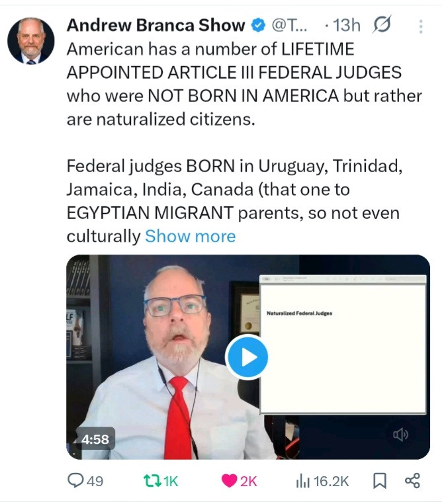Bookmark this post

380,481
